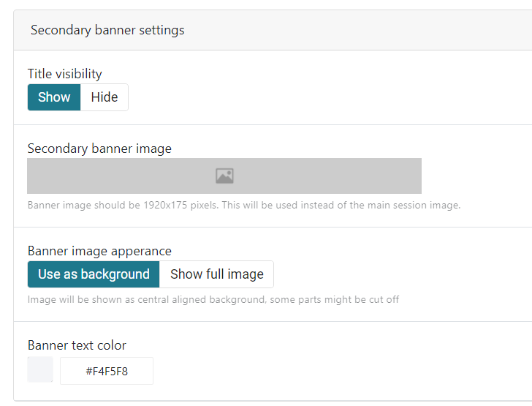Select Show for title visibility

[54, 97]
